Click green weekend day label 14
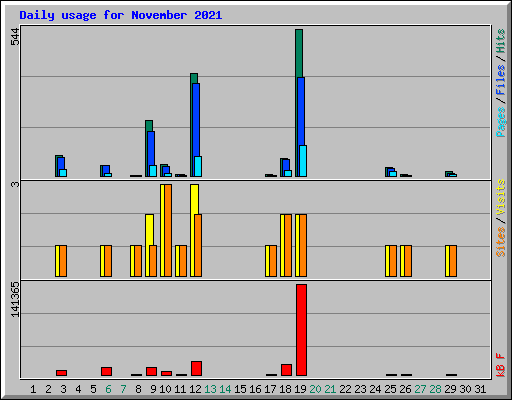This screenshot has width=512, height=400. click(225, 389)
